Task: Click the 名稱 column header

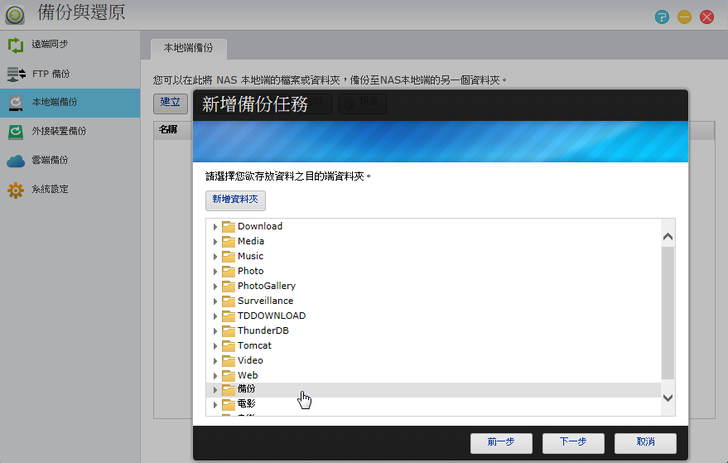Action: click(x=168, y=130)
